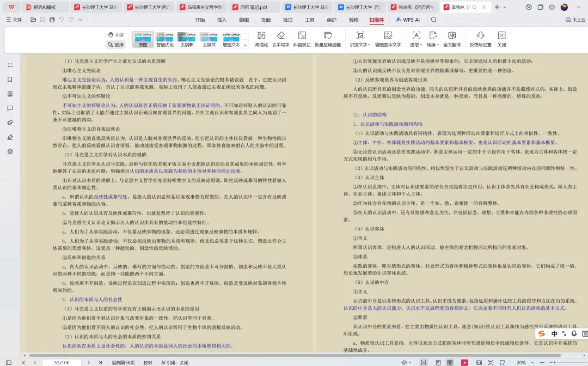Viewport: 588px width, 366px height.
Task: Go to the previous page
Action: [x=35, y=363]
